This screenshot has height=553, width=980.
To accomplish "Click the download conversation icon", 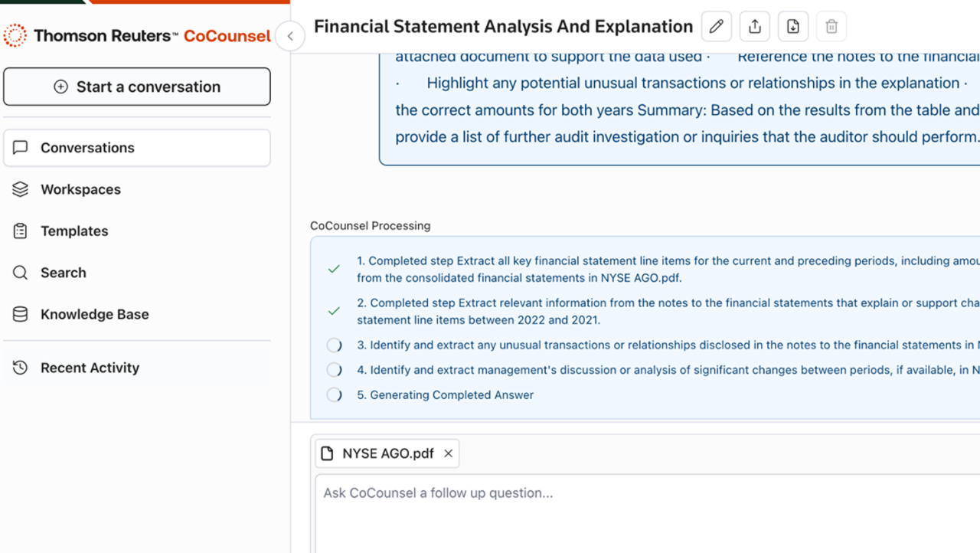I will pyautogui.click(x=793, y=27).
